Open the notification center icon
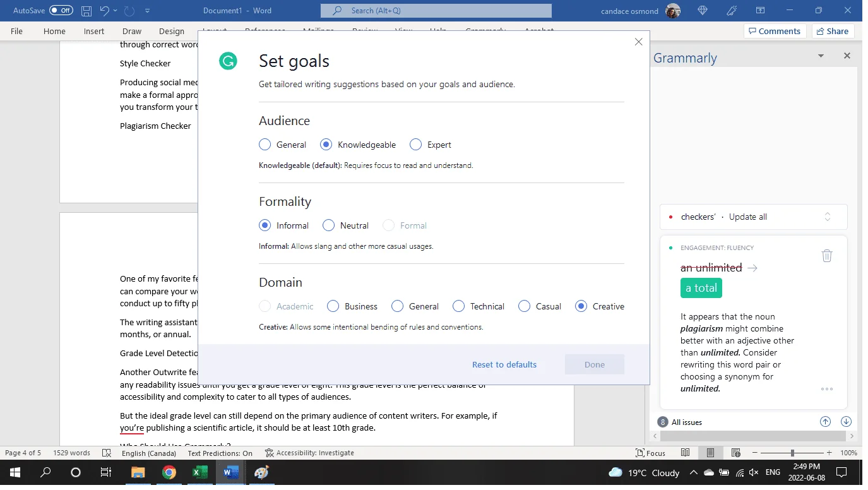Viewport: 868px width, 490px height. [x=841, y=472]
